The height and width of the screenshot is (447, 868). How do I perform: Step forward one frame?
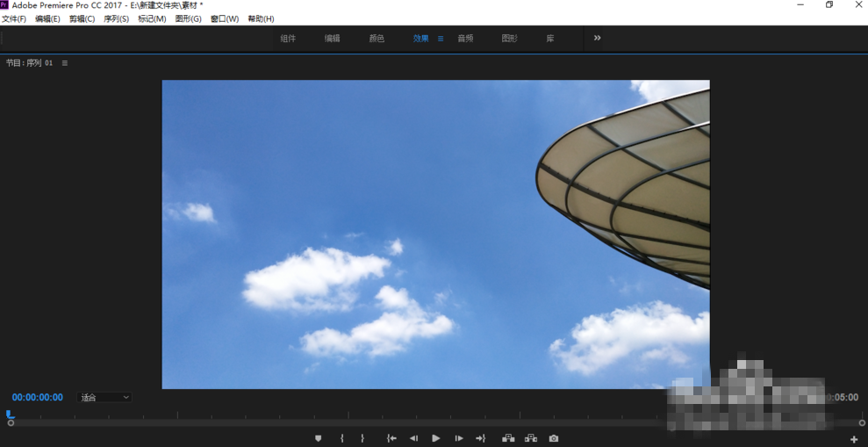click(x=458, y=438)
